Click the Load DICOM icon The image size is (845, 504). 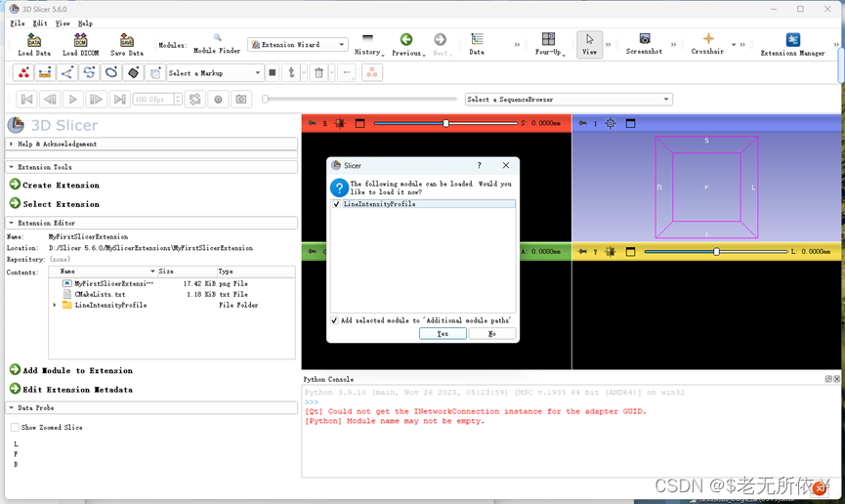pyautogui.click(x=80, y=44)
